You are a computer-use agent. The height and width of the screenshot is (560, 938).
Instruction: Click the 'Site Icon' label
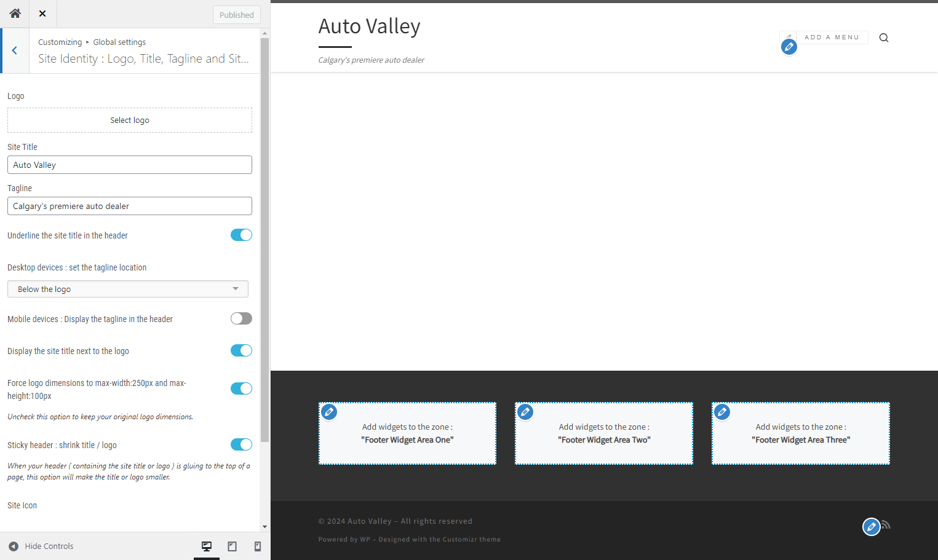pos(22,505)
